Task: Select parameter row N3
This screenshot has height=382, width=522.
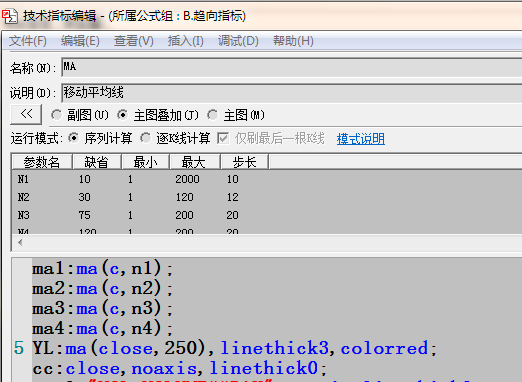Action: pos(267,215)
